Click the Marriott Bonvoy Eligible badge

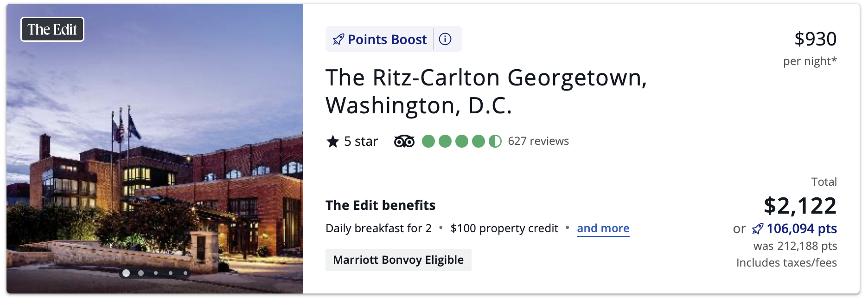(x=398, y=260)
